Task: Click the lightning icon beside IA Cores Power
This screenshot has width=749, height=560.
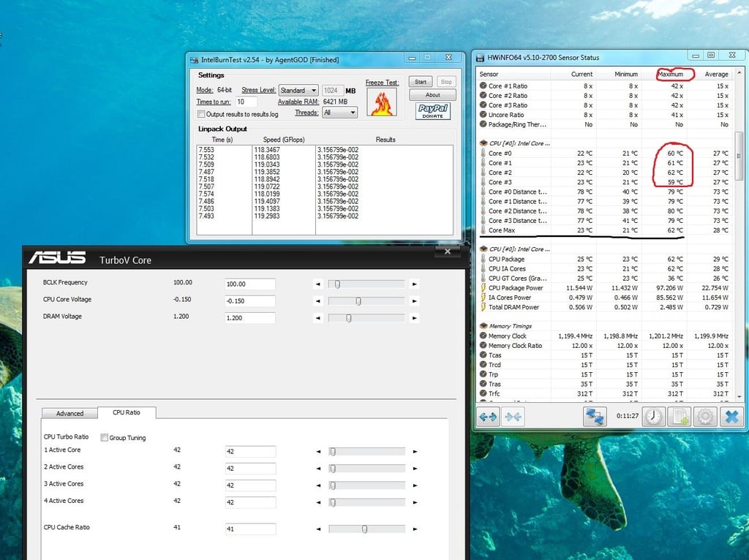Action: pyautogui.click(x=483, y=298)
